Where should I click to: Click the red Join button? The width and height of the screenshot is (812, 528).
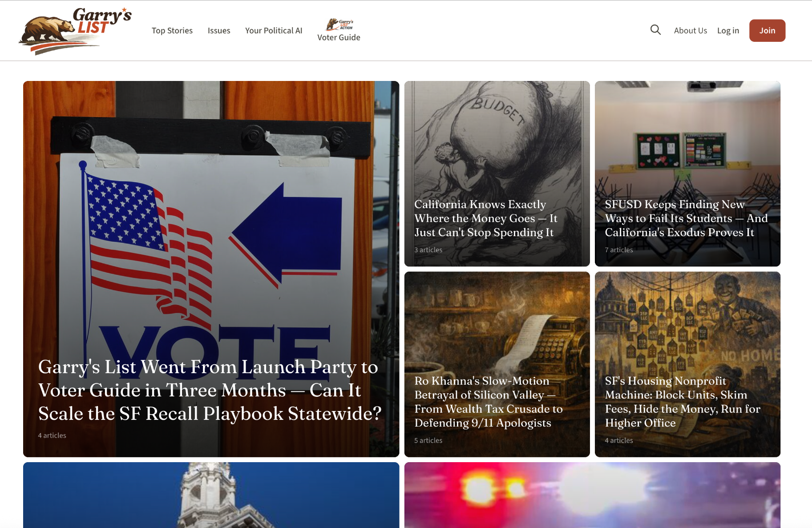(x=767, y=30)
